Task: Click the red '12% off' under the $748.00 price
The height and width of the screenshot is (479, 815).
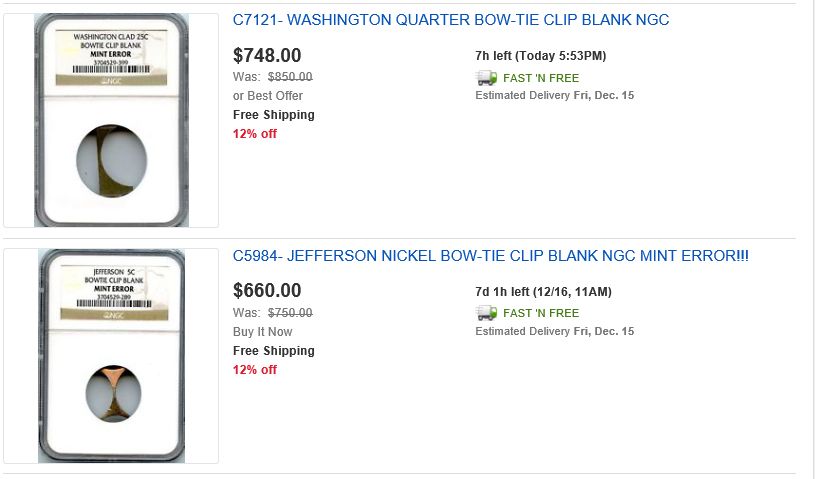Action: (x=255, y=134)
